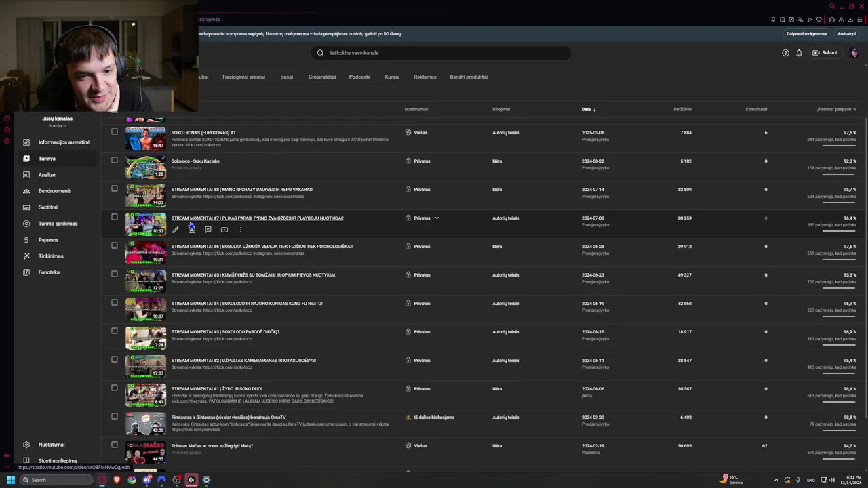This screenshot has width=868, height=488.
Task: Select the checkbox for STREAM MOMENTAI #8
Action: [x=115, y=189]
